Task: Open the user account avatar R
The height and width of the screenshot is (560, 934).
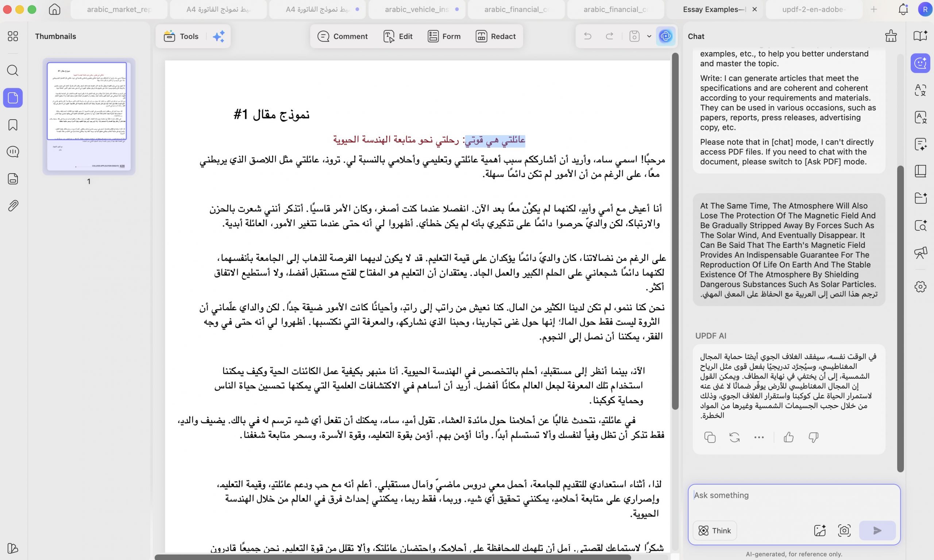Action: (925, 9)
